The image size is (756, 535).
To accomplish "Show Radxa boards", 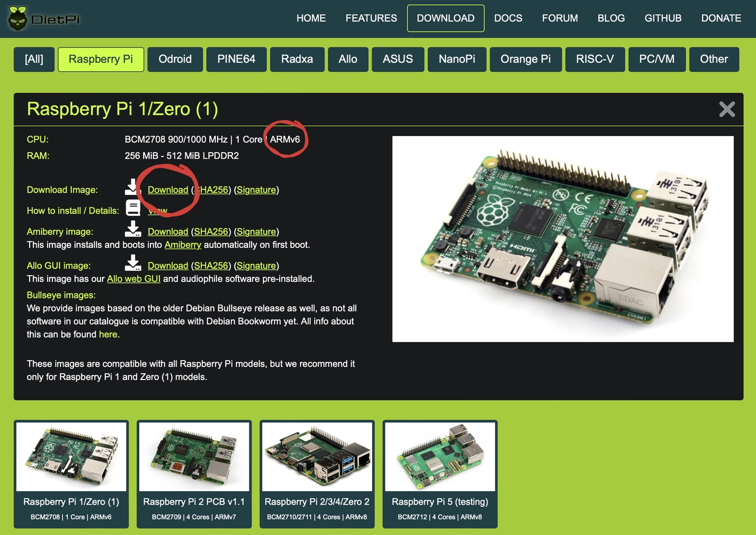I will [297, 59].
